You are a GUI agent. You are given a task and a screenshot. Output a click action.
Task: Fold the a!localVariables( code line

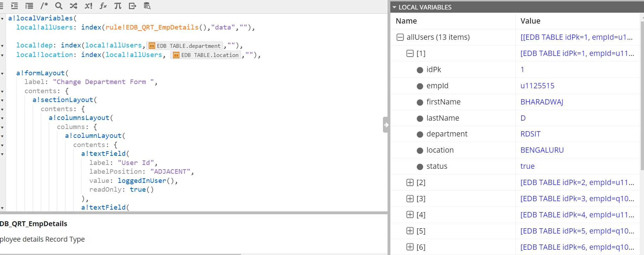2,19
